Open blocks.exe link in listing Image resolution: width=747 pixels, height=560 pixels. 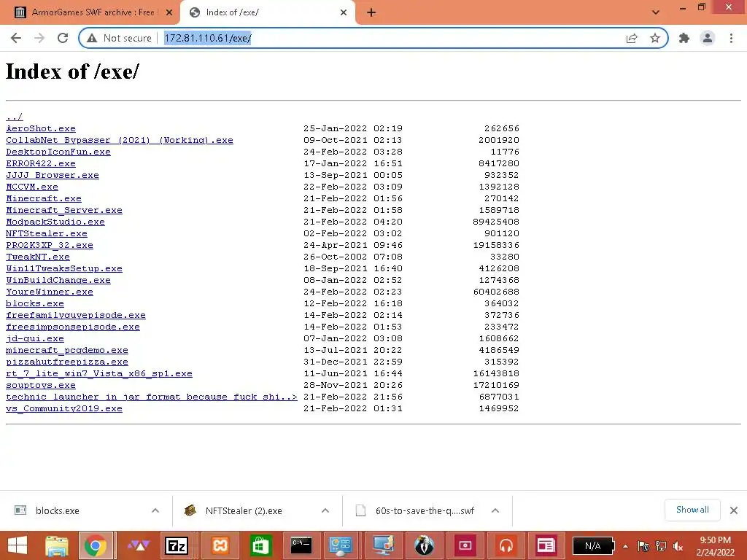(x=35, y=303)
